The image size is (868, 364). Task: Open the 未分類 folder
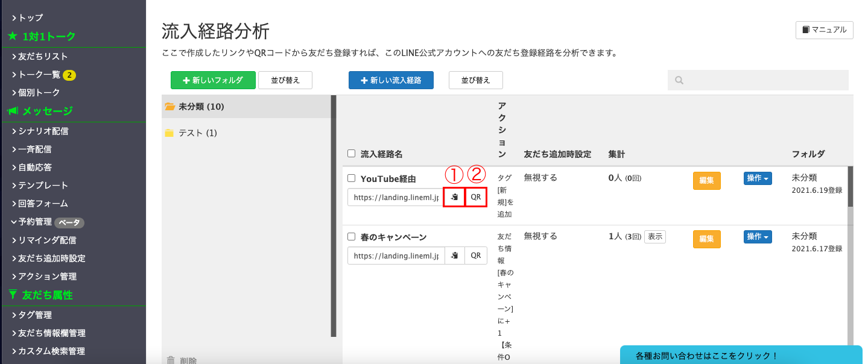tap(201, 107)
